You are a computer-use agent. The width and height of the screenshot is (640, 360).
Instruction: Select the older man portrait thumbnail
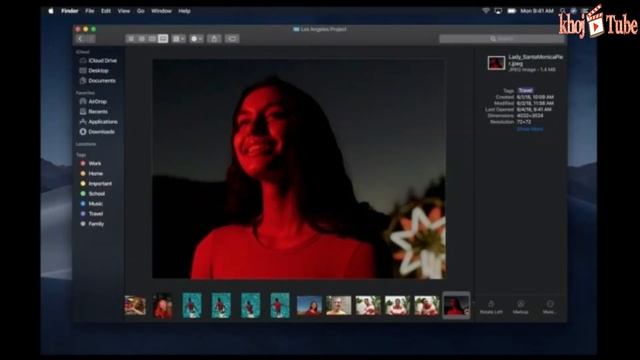pyautogui.click(x=338, y=306)
